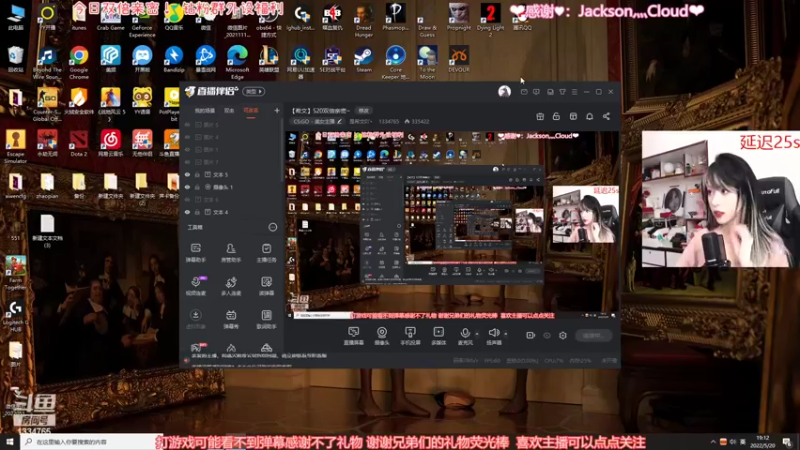Image resolution: width=800 pixels, height=450 pixels.
Task: Hide the 文本 5 layer eye icon
Action: (187, 174)
